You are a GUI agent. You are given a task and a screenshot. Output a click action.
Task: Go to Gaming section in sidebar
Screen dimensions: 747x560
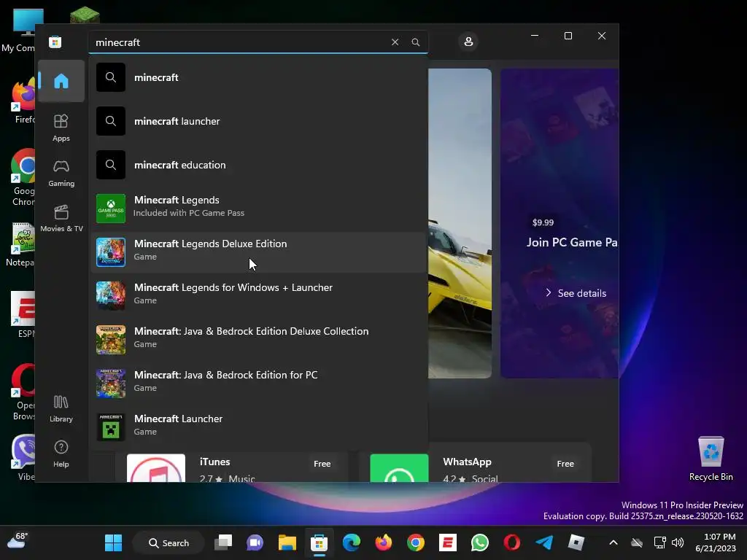(61, 173)
